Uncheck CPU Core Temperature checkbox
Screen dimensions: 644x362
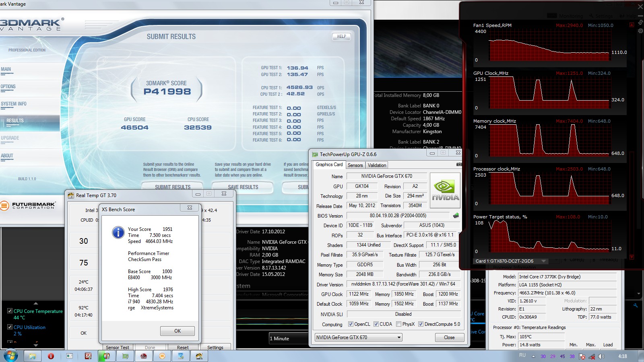[10, 311]
